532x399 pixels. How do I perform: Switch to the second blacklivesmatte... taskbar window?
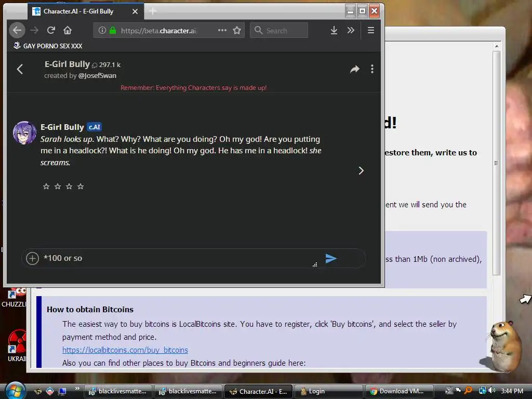pos(188,391)
